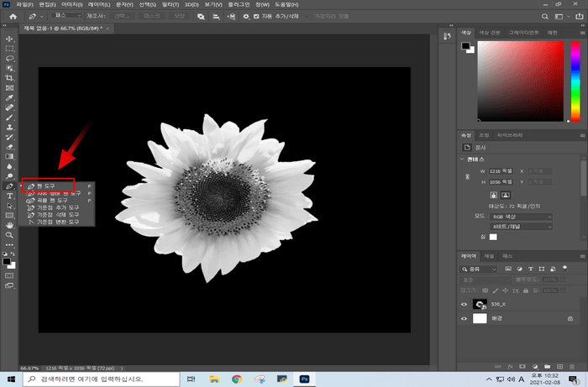The width and height of the screenshot is (588, 387).
Task: Open the 패스 mode dropdown in options bar
Action: click(65, 16)
